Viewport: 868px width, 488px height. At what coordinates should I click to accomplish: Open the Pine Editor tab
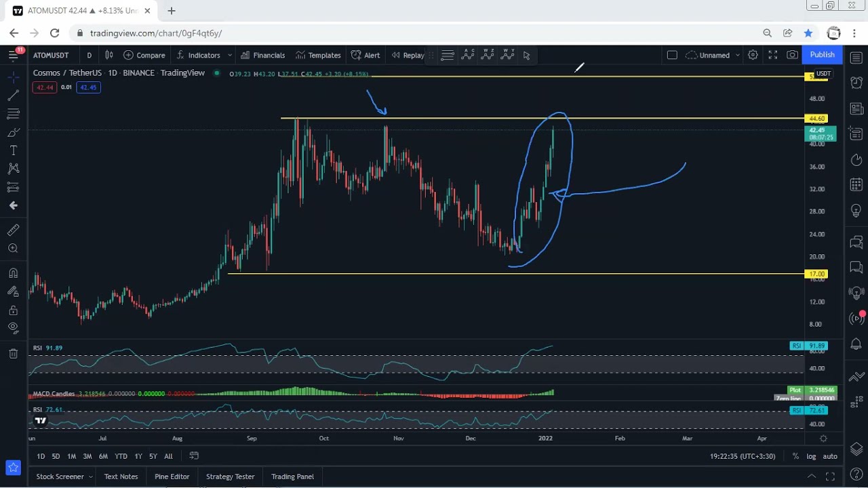[x=172, y=476]
